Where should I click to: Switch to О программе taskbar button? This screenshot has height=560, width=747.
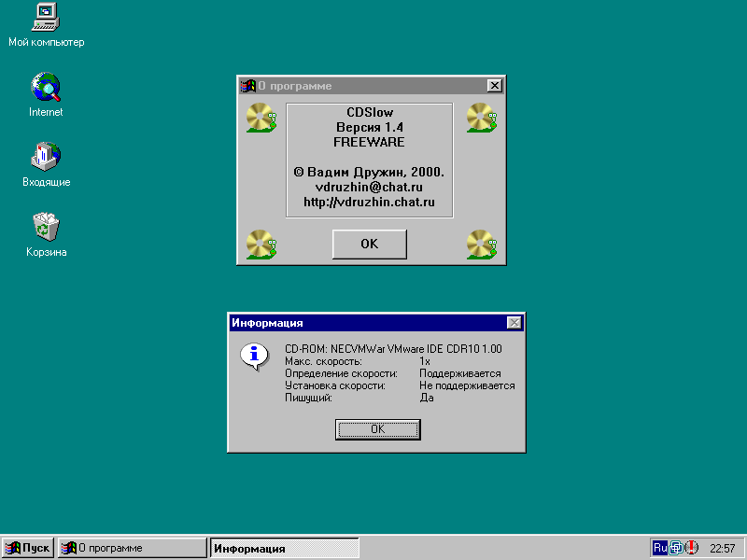click(132, 548)
